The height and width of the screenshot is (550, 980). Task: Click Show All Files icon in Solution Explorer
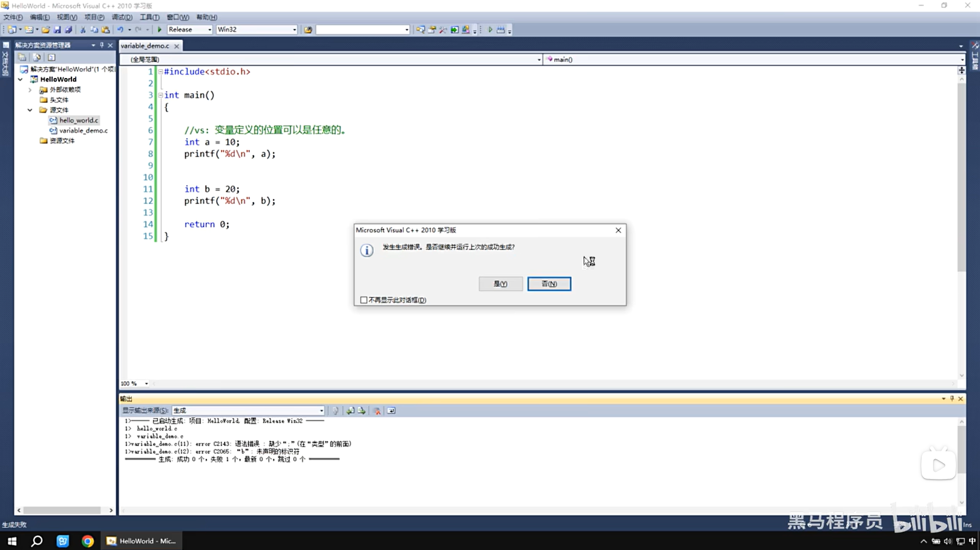tap(37, 57)
